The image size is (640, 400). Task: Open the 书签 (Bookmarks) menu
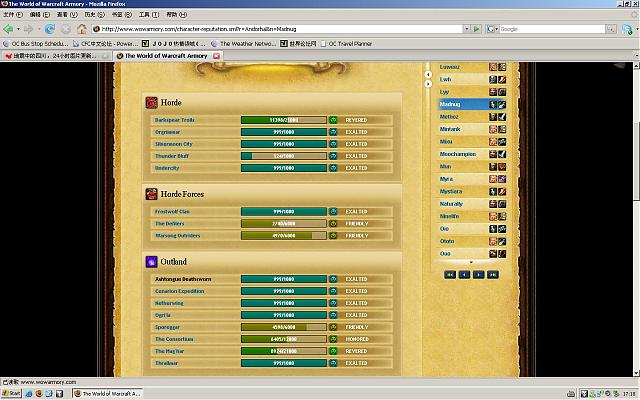click(122, 15)
